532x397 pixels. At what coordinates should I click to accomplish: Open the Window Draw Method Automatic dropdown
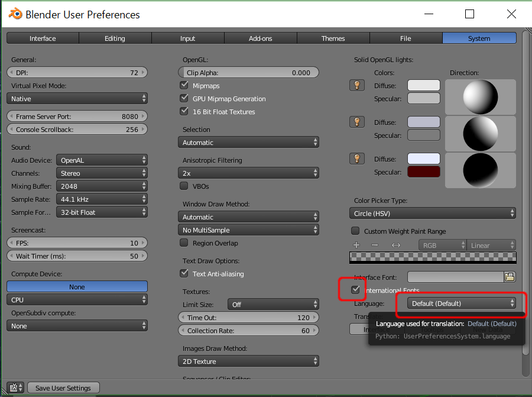coord(248,217)
